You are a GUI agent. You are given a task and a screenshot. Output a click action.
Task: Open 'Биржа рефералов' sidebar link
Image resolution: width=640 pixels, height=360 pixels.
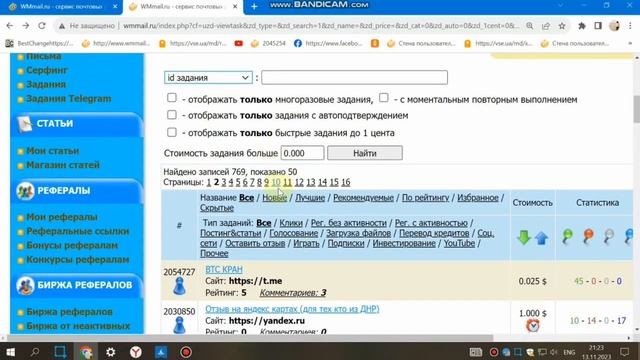(x=69, y=312)
